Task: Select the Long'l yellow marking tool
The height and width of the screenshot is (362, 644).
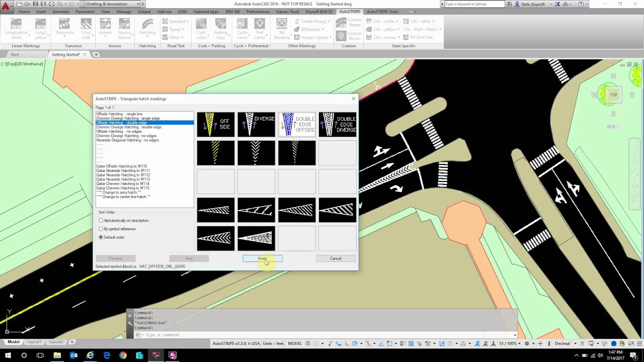Action: pyautogui.click(x=41, y=29)
